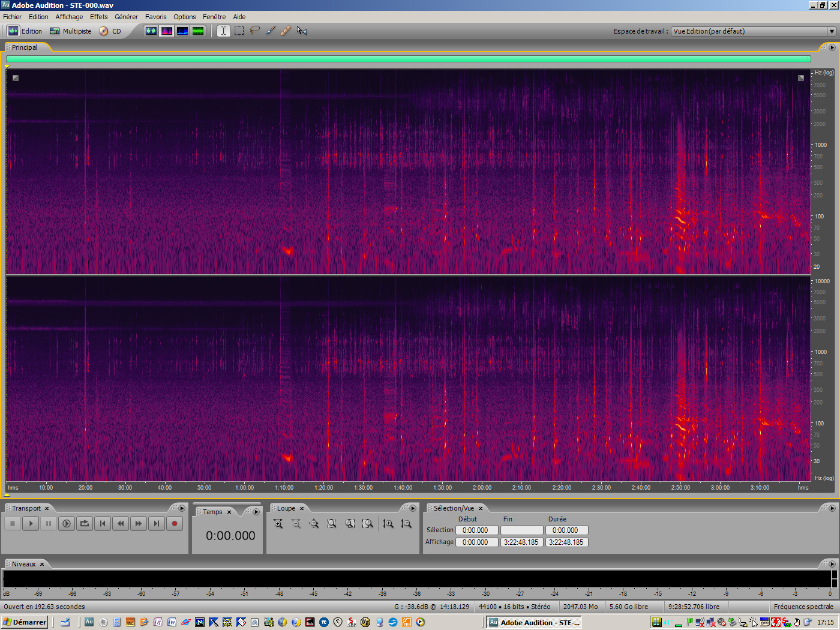Image resolution: width=840 pixels, height=630 pixels.
Task: Enable waveform display mode
Action: (151, 31)
